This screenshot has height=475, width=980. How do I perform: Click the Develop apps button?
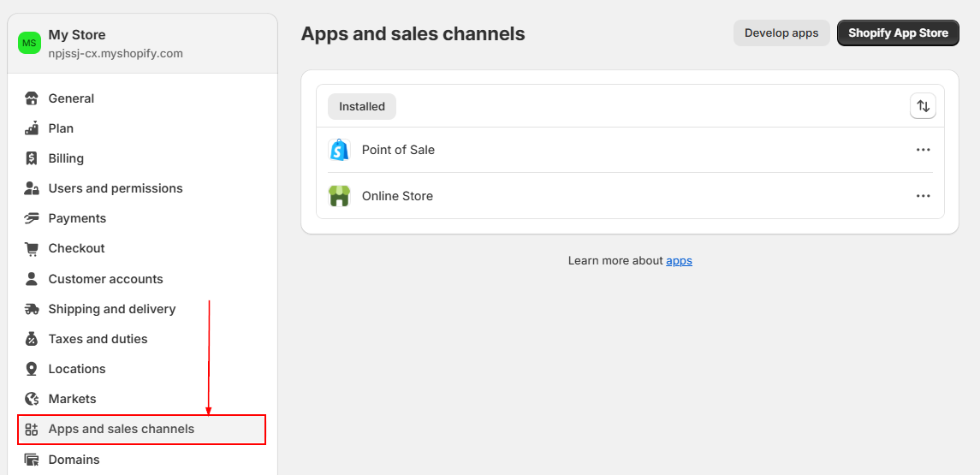coord(781,33)
